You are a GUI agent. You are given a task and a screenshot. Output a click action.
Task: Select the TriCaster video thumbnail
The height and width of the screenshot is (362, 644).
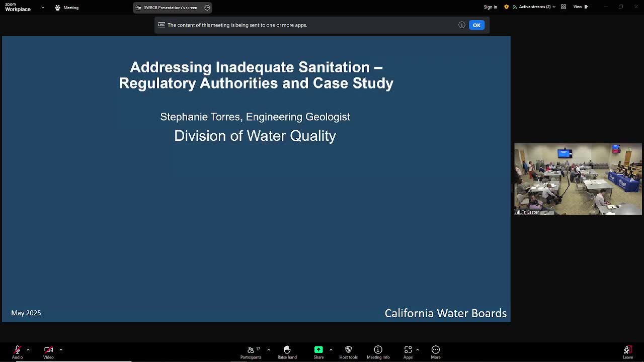tap(578, 179)
